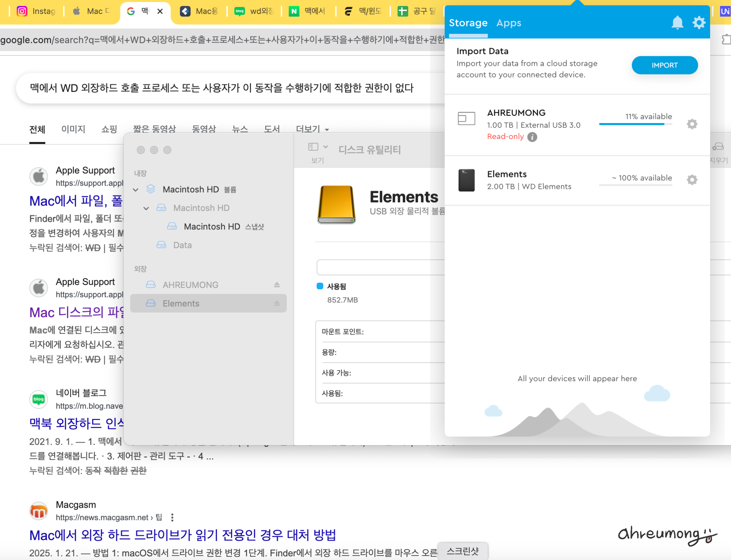The image size is (731, 560).
Task: Click the 스크린샷 button
Action: [x=462, y=551]
